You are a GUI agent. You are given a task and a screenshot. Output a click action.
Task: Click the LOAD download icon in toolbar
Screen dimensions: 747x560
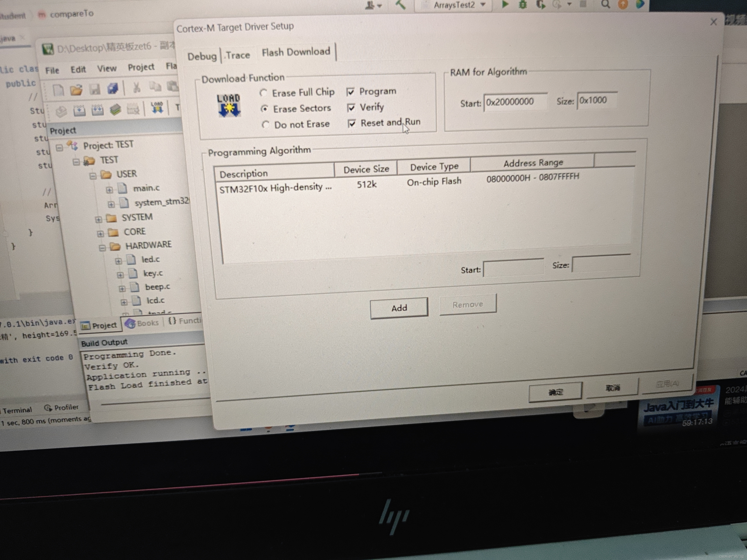pyautogui.click(x=157, y=108)
